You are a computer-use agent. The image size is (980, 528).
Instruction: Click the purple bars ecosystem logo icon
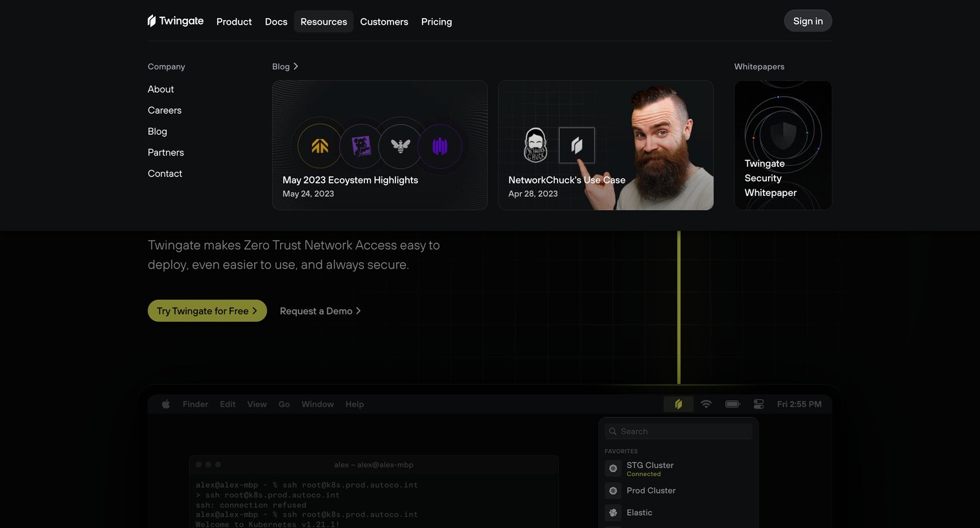[x=440, y=146]
